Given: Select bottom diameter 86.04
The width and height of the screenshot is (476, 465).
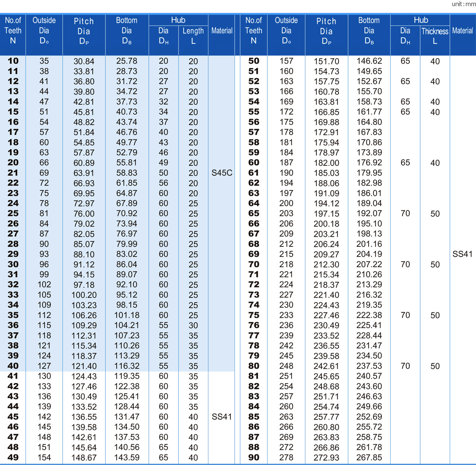Looking at the screenshot, I should tap(127, 264).
